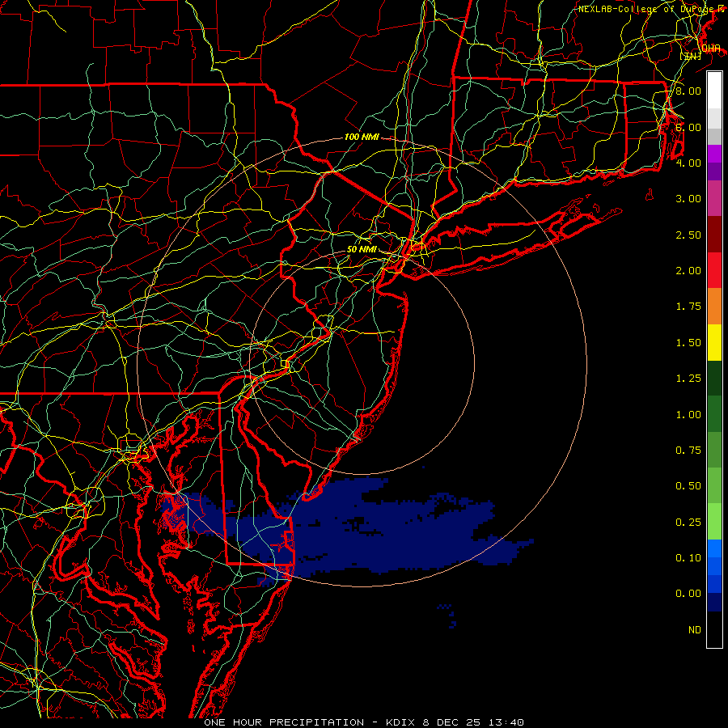Click the 50 NMI range ring label
Screen dimensions: 728x728
pos(362,249)
